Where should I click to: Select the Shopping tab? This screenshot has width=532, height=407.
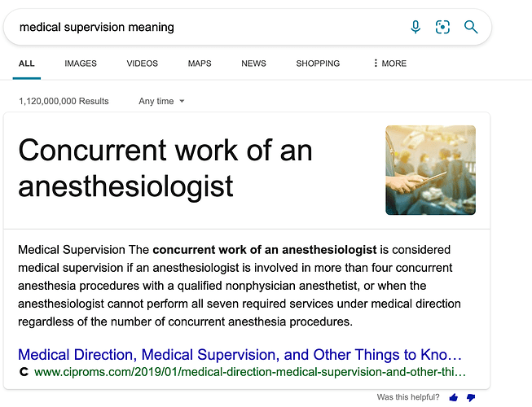318,63
